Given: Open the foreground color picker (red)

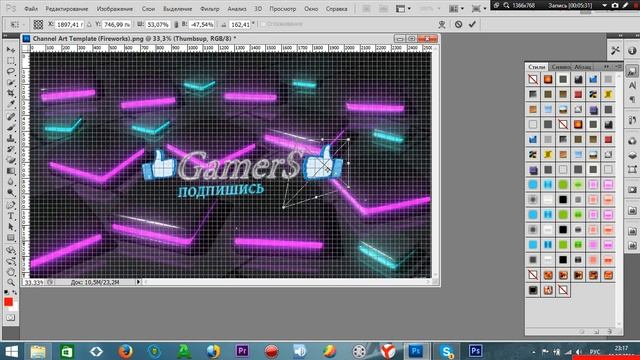Looking at the screenshot, I should pyautogui.click(x=8, y=302).
